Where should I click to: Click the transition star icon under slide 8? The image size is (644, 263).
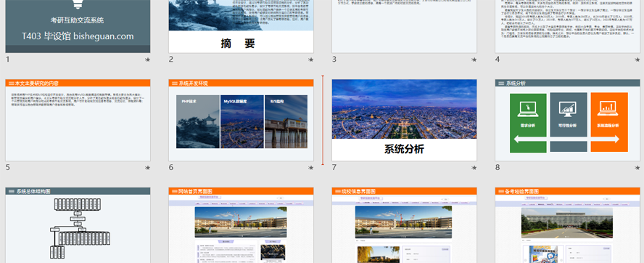pos(637,168)
